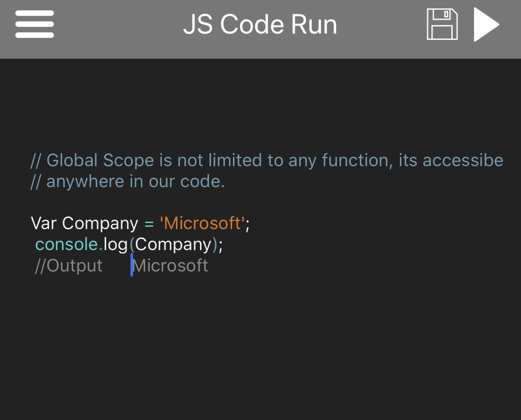
Task: Click the 'Var Company' declaration text
Action: tap(84, 223)
